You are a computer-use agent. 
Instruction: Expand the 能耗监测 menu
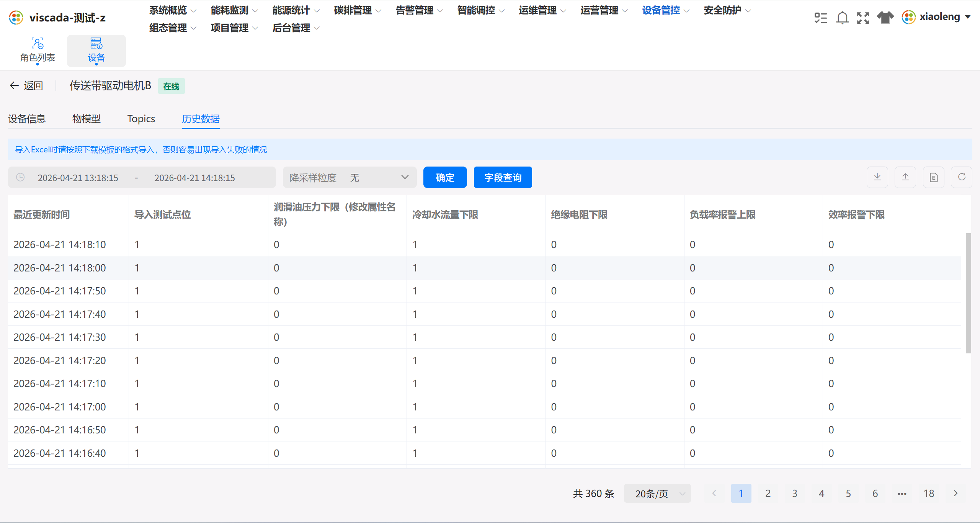point(234,10)
